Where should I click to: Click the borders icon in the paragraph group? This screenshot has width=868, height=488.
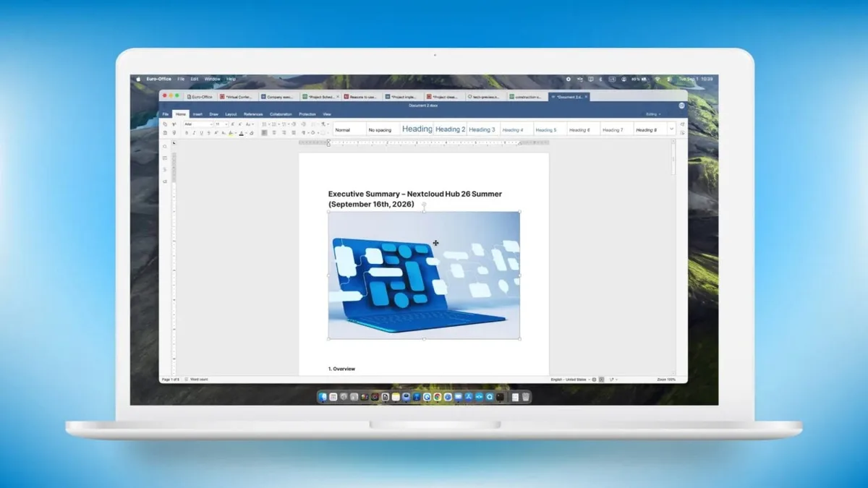pyautogui.click(x=323, y=133)
